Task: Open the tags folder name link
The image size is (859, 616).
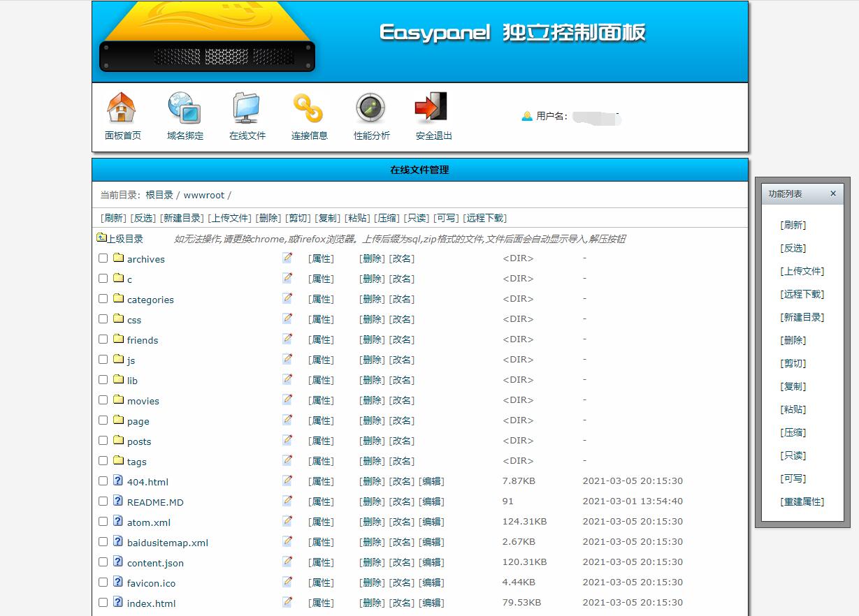Action: [137, 462]
